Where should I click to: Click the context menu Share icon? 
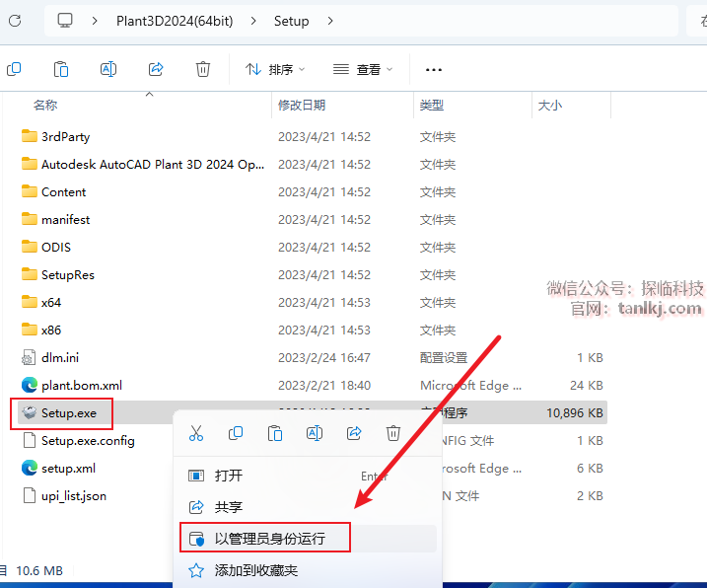point(354,433)
